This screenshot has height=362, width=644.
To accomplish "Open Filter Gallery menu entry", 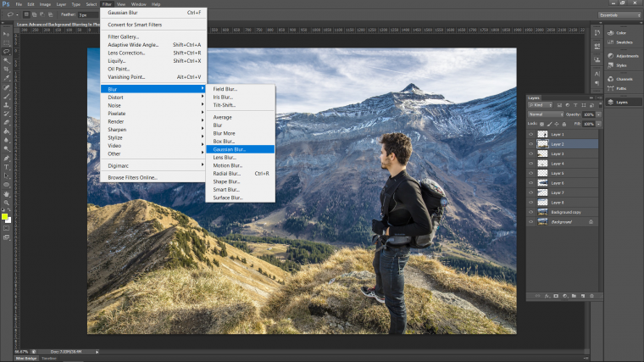I will pyautogui.click(x=153, y=37).
